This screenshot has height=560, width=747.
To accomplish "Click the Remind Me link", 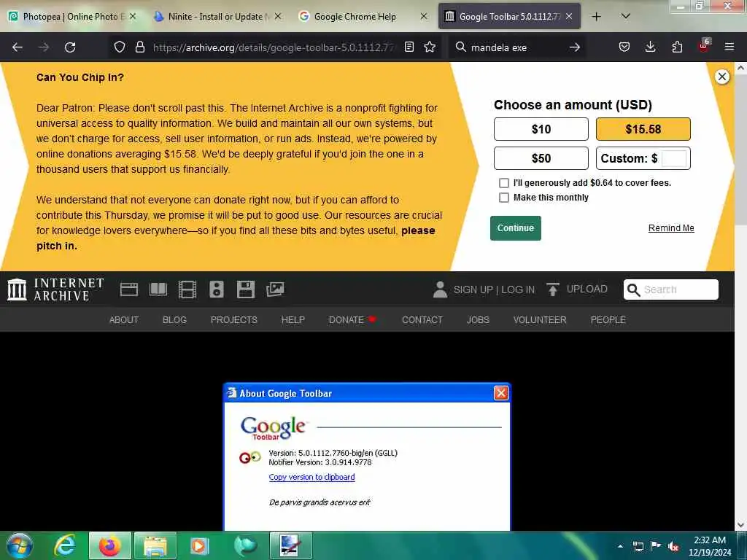I will click(671, 228).
